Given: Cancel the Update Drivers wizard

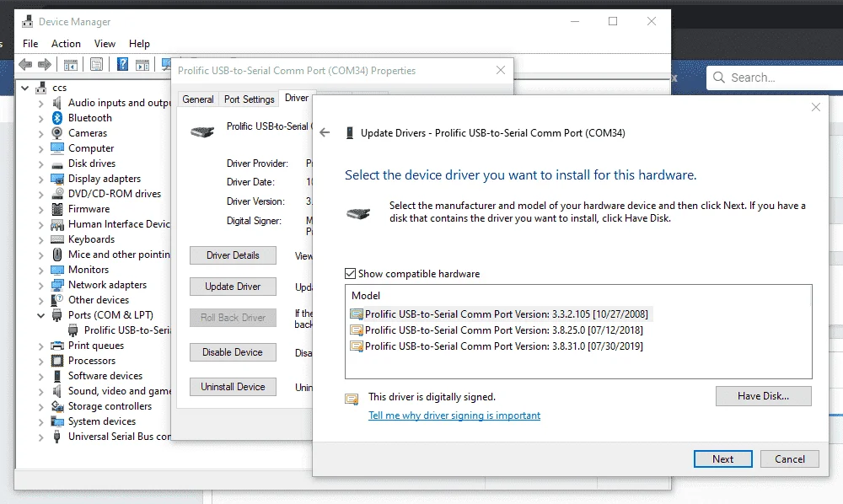Looking at the screenshot, I should coord(790,458).
